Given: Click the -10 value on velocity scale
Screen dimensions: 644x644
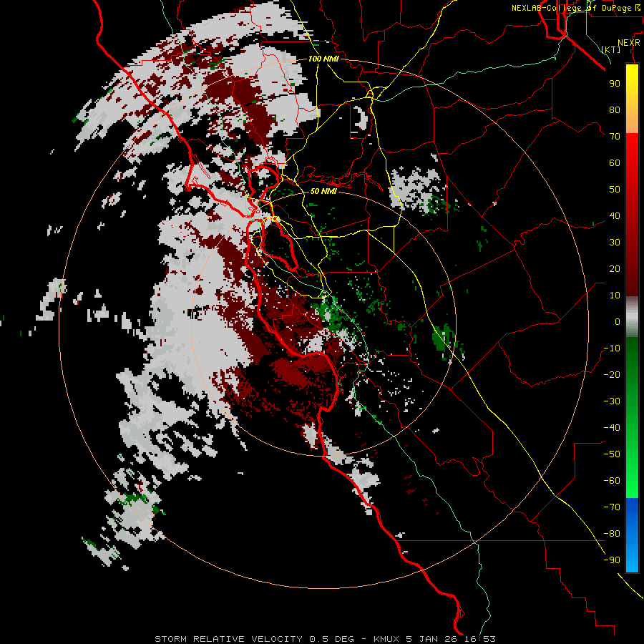Looking at the screenshot, I should (612, 348).
